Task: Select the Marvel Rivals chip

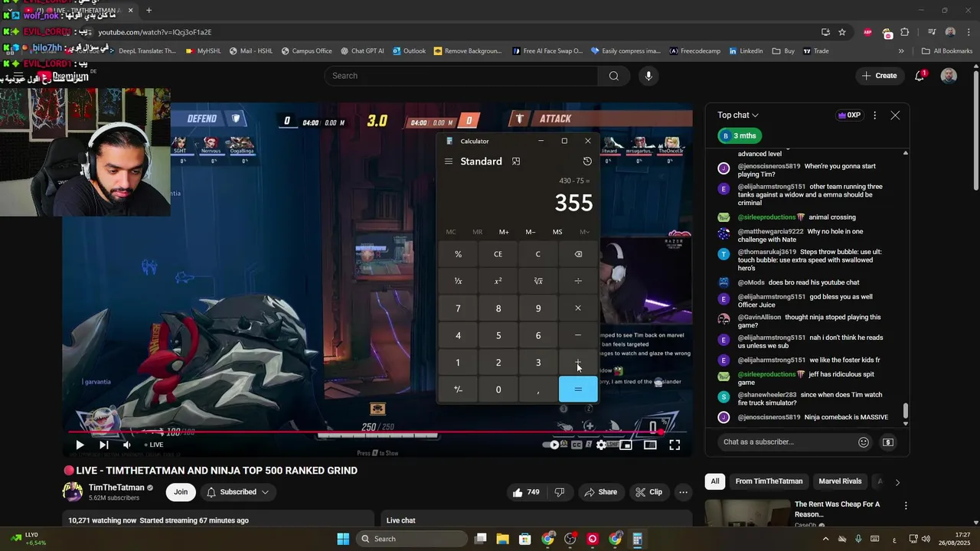Action: click(x=840, y=481)
